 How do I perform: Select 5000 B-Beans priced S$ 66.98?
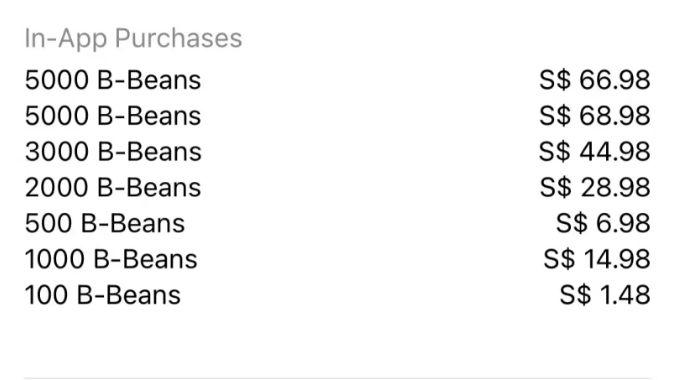pyautogui.click(x=337, y=80)
